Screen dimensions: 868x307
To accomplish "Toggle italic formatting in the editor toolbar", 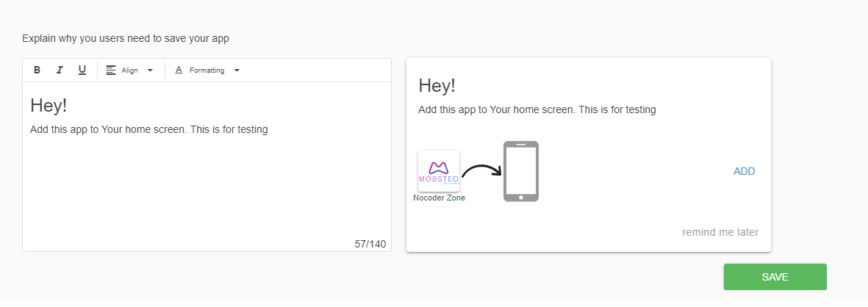I will 60,71.
